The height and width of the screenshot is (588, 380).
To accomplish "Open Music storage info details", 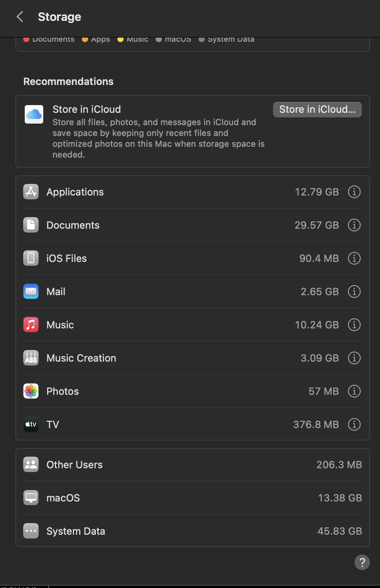I will click(354, 325).
